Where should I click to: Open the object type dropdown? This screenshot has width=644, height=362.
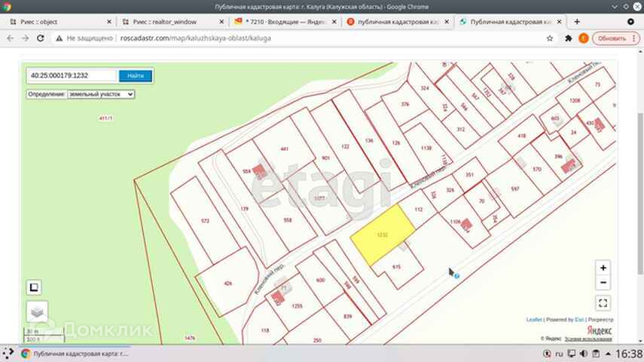pos(100,94)
